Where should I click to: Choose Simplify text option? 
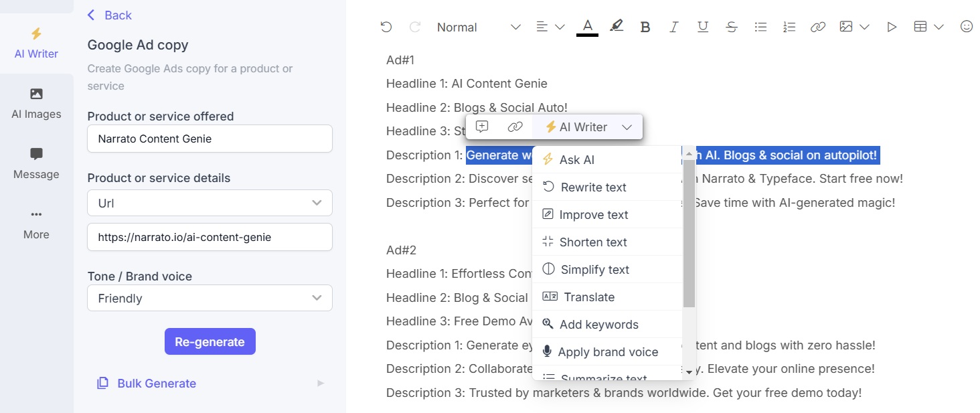click(x=607, y=269)
